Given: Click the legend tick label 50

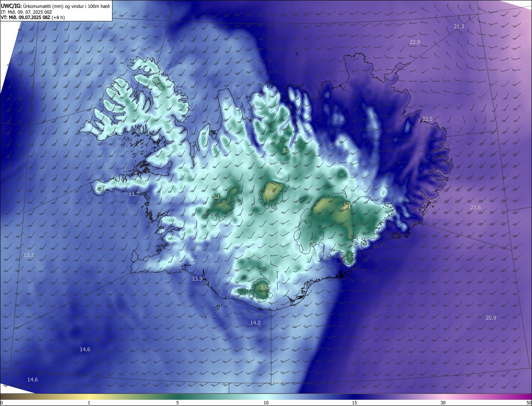Looking at the screenshot, I should 529,403.
